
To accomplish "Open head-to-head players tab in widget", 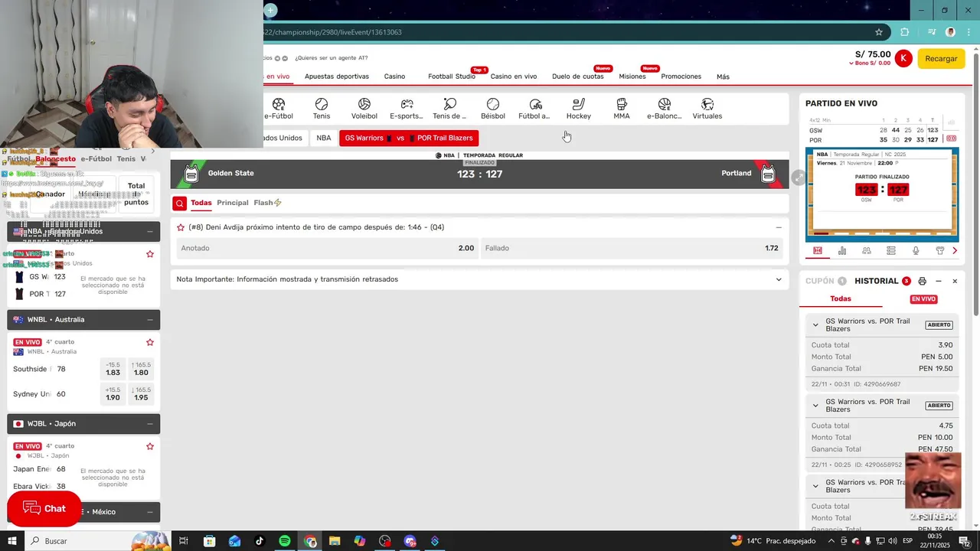I will 867,251.
